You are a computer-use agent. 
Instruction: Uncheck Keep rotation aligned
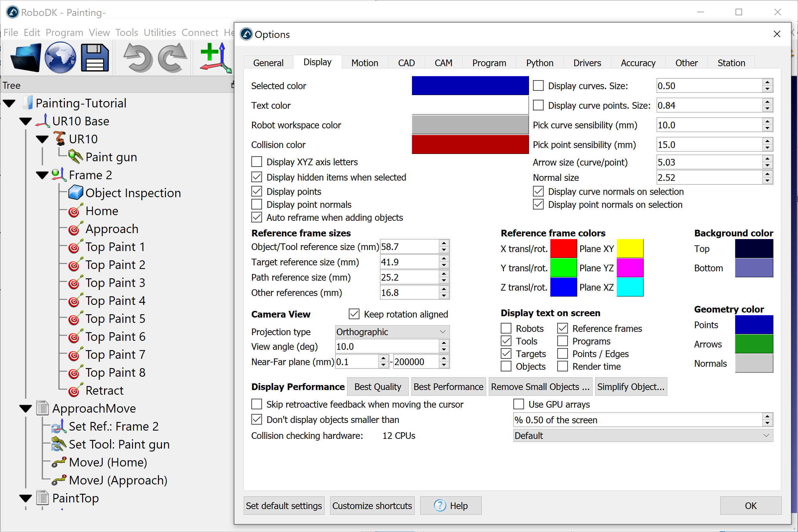point(354,314)
